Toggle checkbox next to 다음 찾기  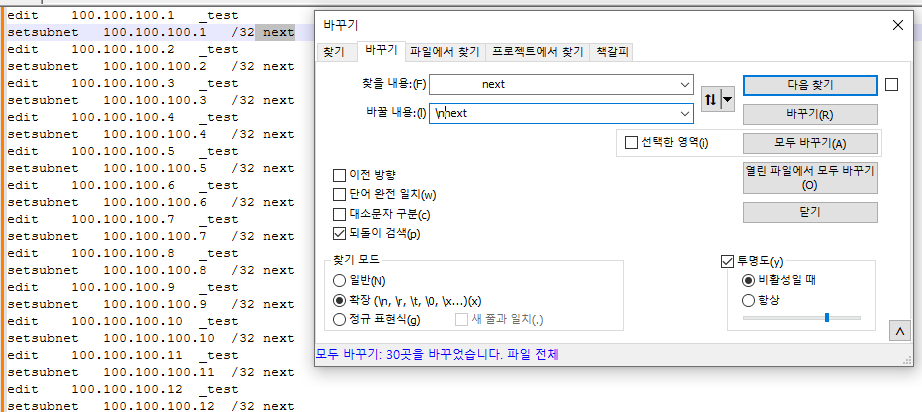coord(891,85)
